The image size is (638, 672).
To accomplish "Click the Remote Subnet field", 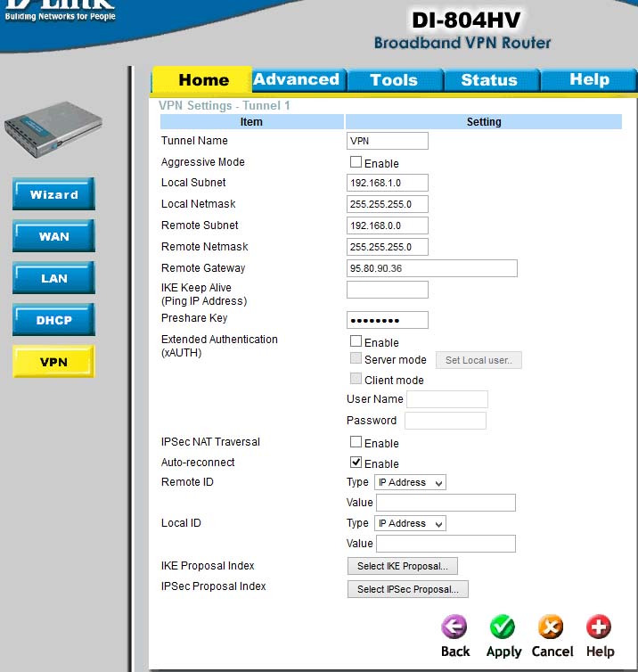I will [x=388, y=225].
